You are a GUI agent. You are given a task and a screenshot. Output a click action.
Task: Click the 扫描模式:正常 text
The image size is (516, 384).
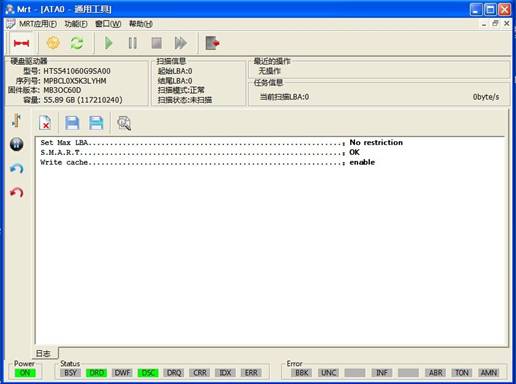tap(181, 90)
